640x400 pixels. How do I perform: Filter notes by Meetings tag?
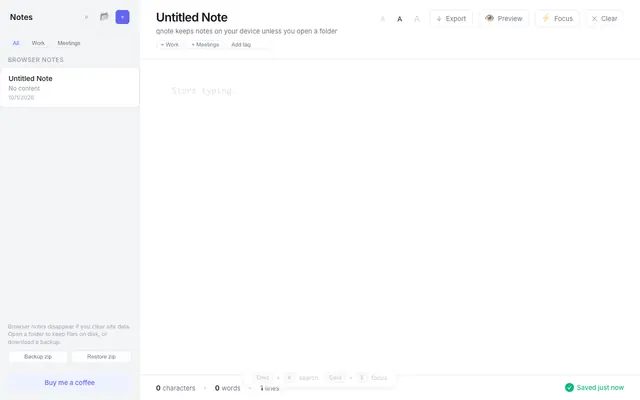[69, 43]
